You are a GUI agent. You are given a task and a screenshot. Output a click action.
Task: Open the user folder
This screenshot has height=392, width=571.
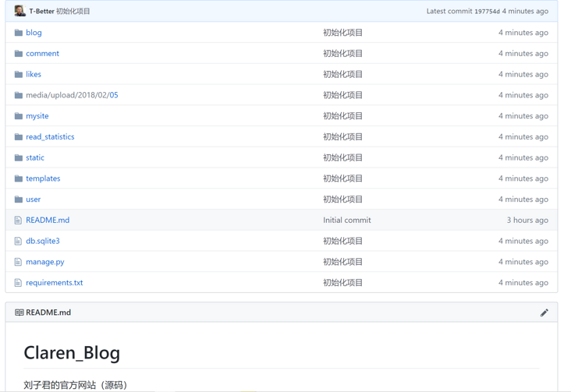point(33,200)
